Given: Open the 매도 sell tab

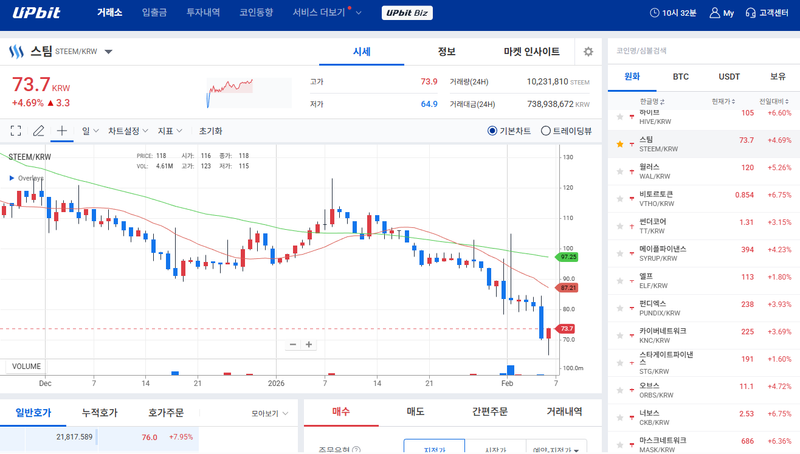Looking at the screenshot, I should tap(415, 411).
